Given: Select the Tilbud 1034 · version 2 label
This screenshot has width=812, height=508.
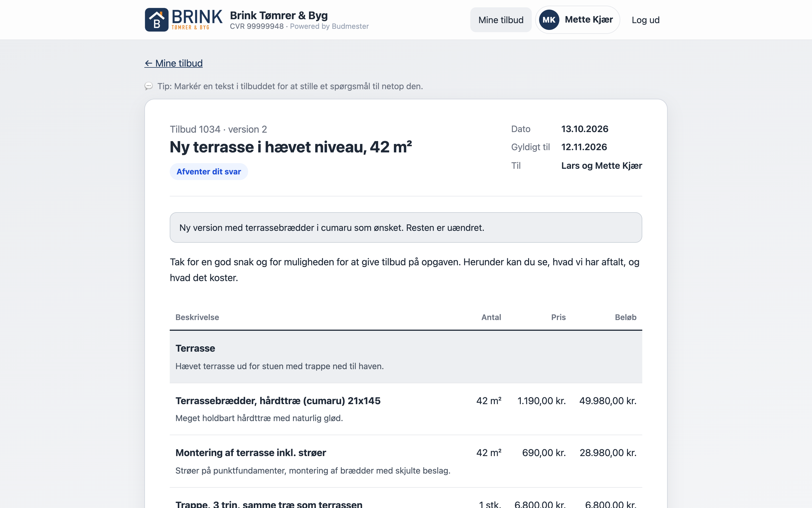Looking at the screenshot, I should click(219, 129).
